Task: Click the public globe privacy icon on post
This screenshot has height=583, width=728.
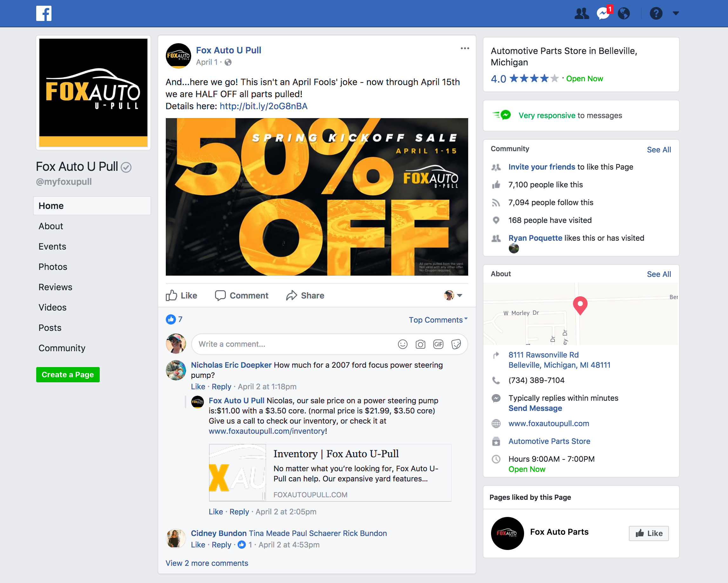Action: (x=228, y=62)
